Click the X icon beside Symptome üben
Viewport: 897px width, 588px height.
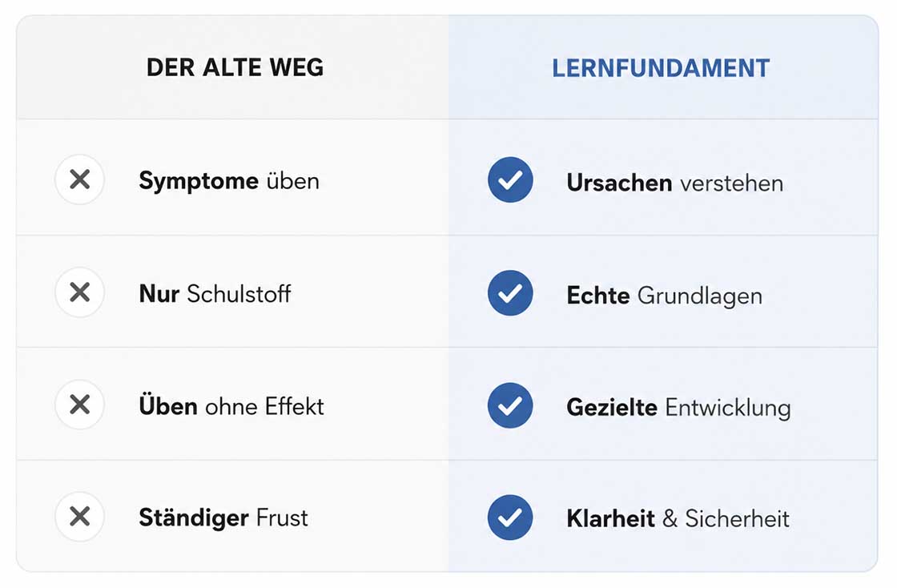tap(79, 179)
